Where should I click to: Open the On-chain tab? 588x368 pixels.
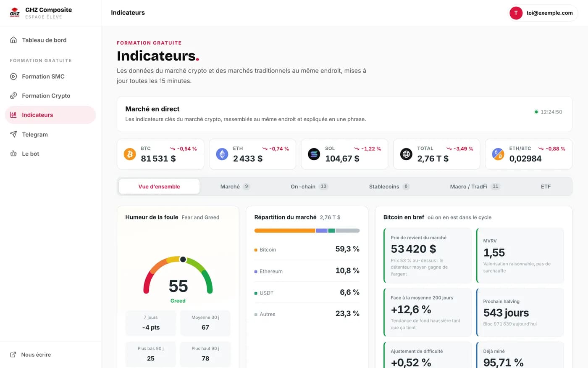tap(309, 187)
